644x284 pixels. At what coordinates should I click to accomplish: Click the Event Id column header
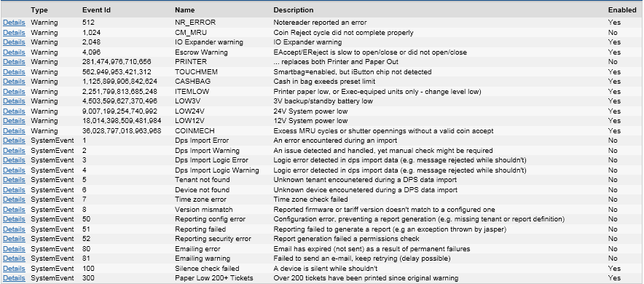[96, 10]
